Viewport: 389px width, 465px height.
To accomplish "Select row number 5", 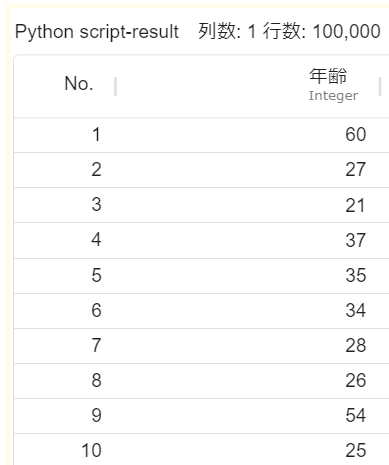I will tap(96, 275).
